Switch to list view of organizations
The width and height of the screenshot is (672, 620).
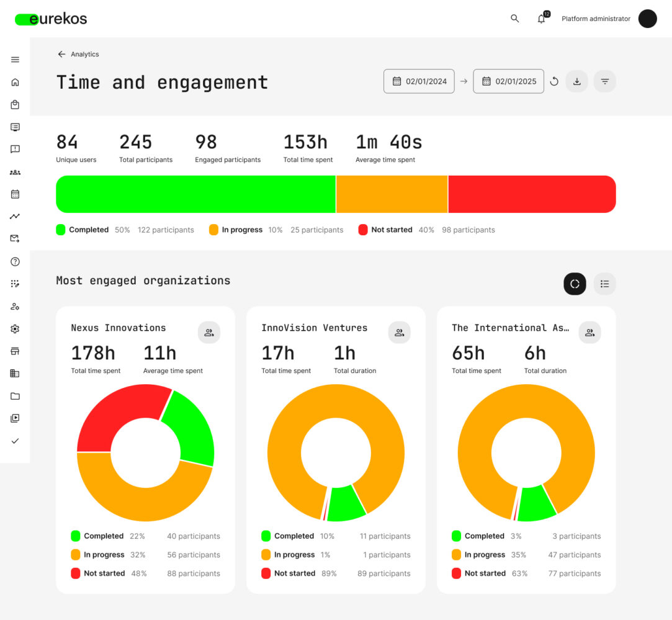point(605,284)
